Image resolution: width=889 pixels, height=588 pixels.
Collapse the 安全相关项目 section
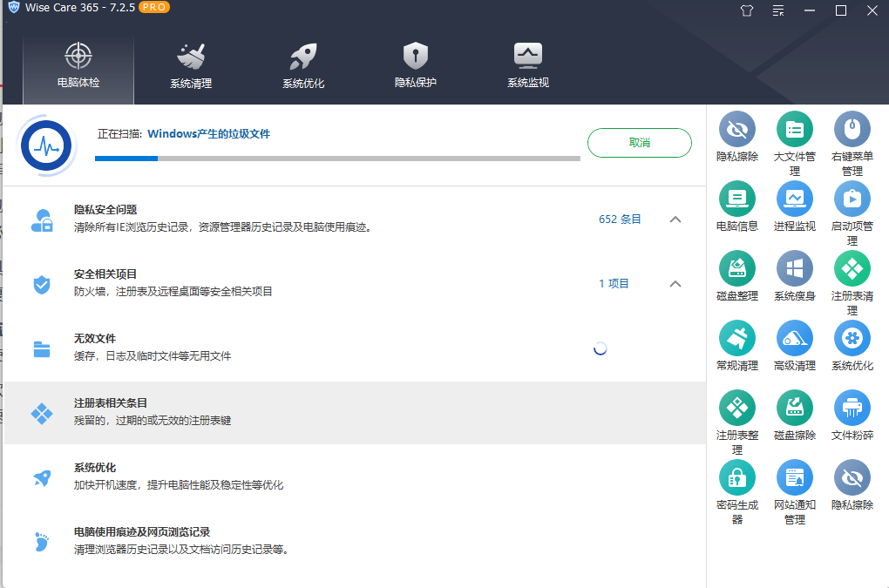675,283
